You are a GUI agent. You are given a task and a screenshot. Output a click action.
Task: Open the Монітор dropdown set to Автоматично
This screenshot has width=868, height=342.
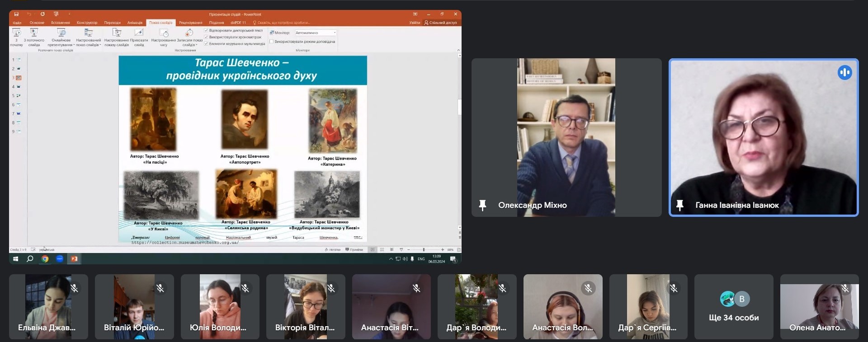pyautogui.click(x=335, y=33)
